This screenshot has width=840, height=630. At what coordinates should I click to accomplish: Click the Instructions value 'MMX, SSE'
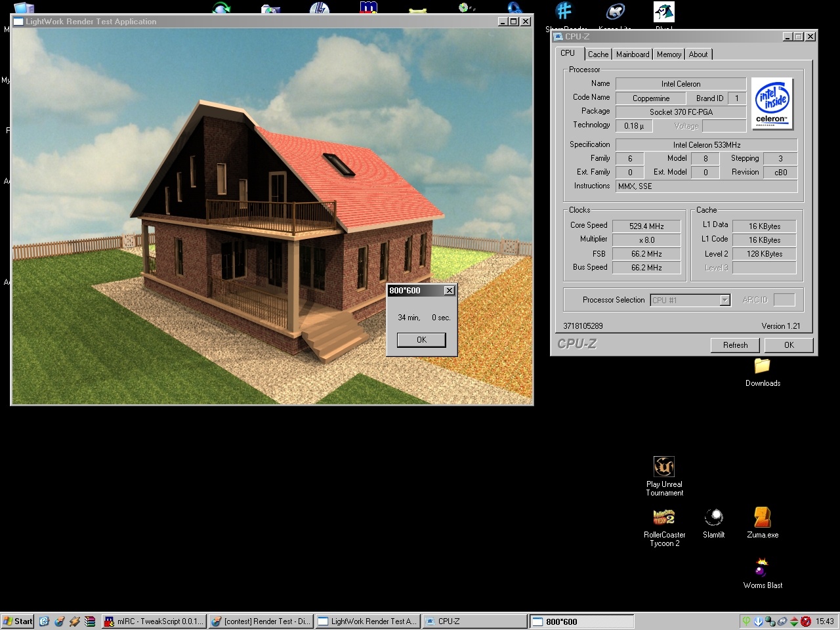click(x=706, y=186)
